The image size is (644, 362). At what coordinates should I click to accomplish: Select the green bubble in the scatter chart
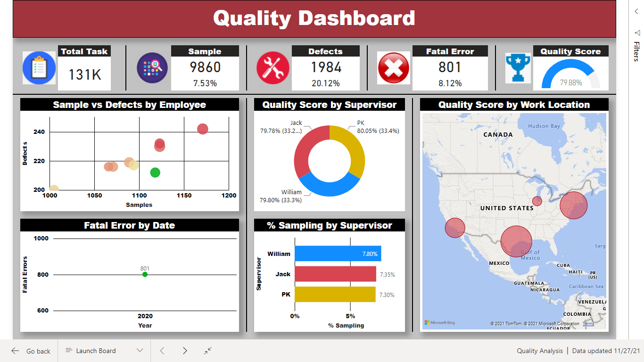point(155,173)
